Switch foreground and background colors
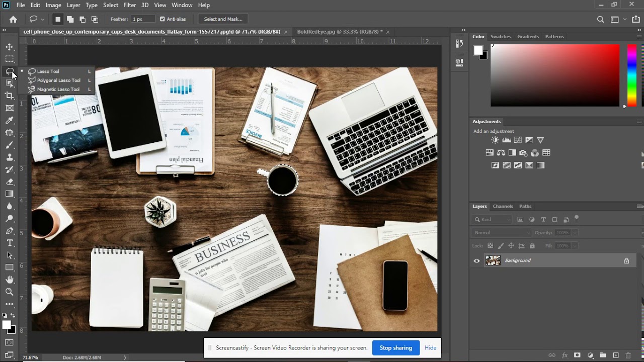Viewport: 644px width, 362px height. tap(13, 315)
